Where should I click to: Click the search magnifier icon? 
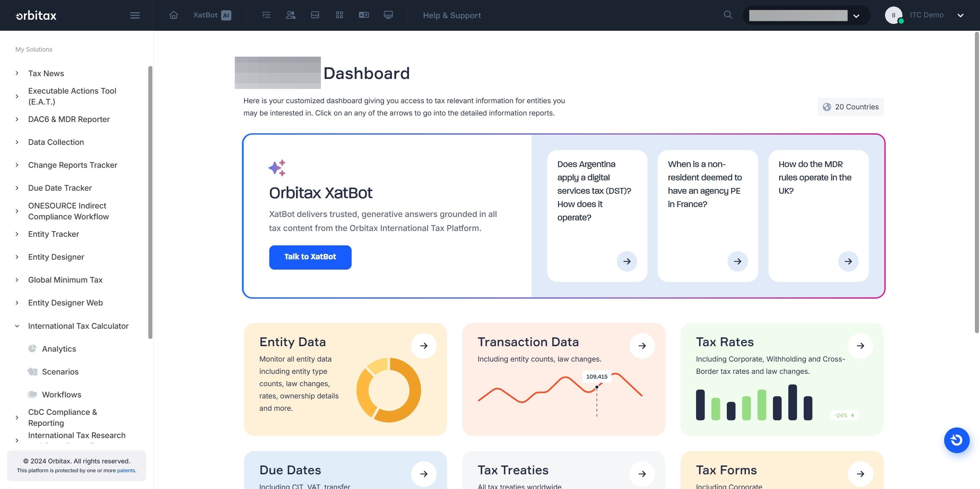click(x=728, y=15)
